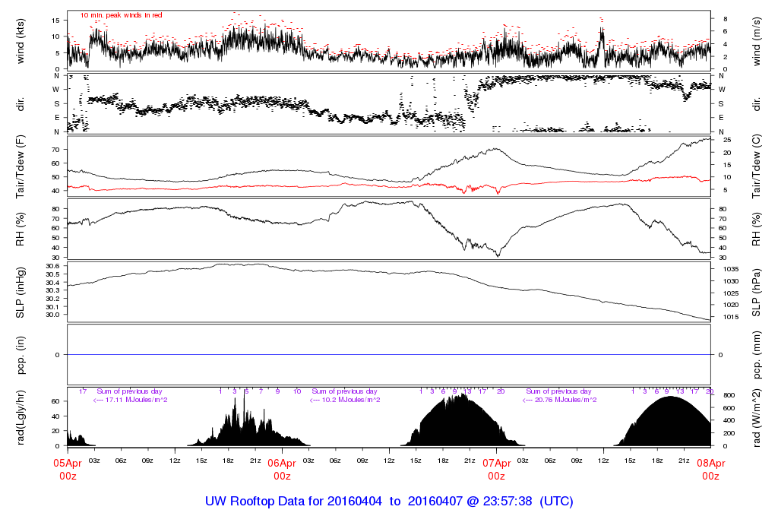Select the 'Tair/Tdew (F)' axis label

point(21,166)
